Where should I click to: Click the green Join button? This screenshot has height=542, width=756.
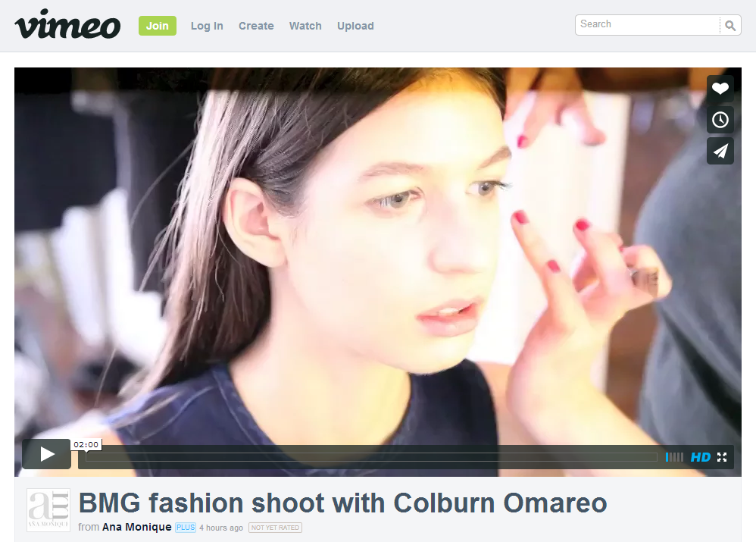tap(157, 25)
